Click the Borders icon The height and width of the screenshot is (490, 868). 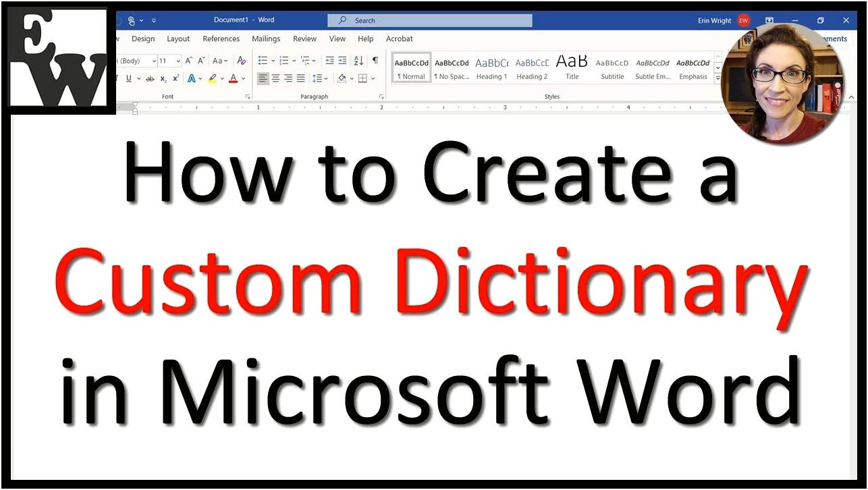[362, 79]
